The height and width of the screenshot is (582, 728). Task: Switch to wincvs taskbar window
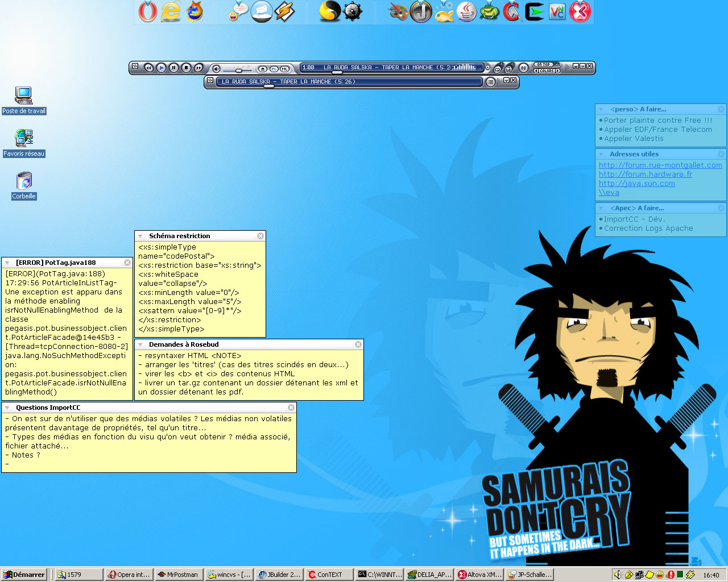[x=229, y=575]
